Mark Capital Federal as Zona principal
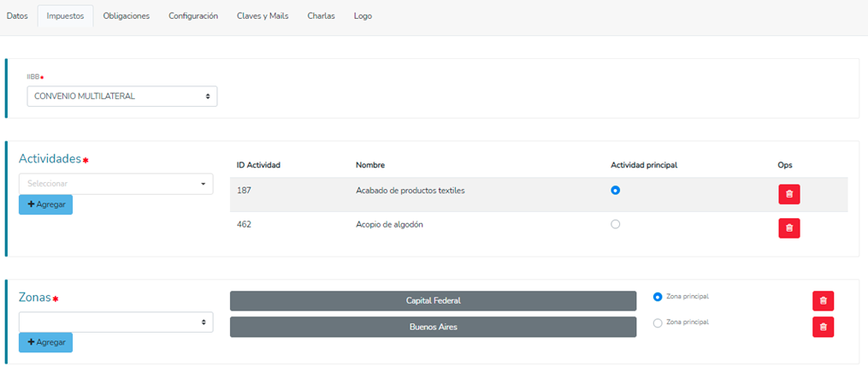Screen dimensions: 868x372 point(658,297)
